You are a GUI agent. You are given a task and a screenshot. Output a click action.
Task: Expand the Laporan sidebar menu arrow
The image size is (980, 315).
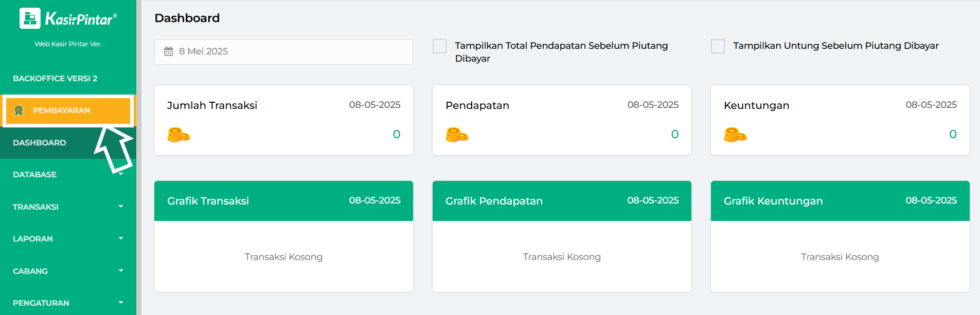(x=121, y=238)
